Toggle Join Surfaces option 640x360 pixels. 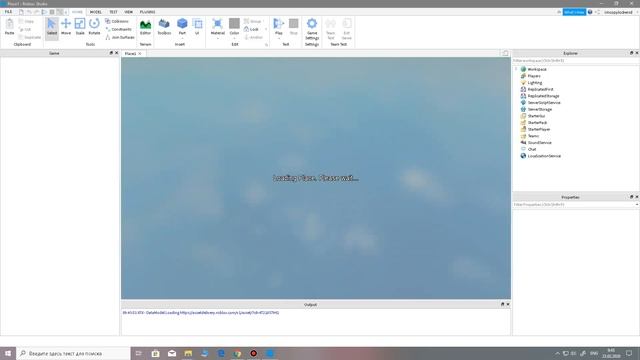(120, 37)
